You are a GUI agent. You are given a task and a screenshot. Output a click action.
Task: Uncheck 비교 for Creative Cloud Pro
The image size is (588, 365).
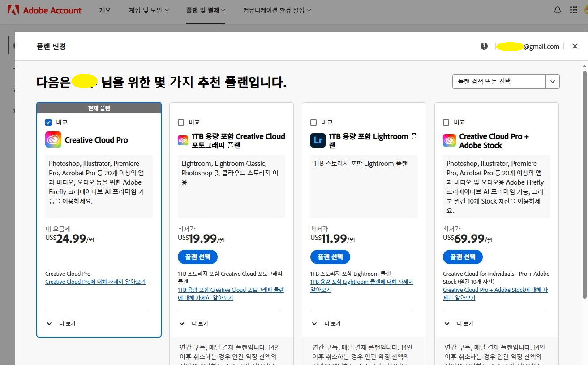coord(48,122)
